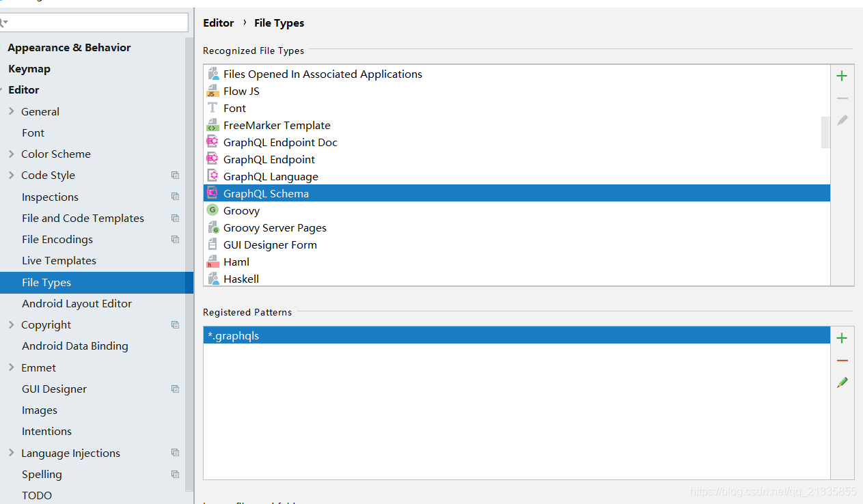Click the GUI Designer Form icon
863x504 pixels.
pyautogui.click(x=213, y=244)
